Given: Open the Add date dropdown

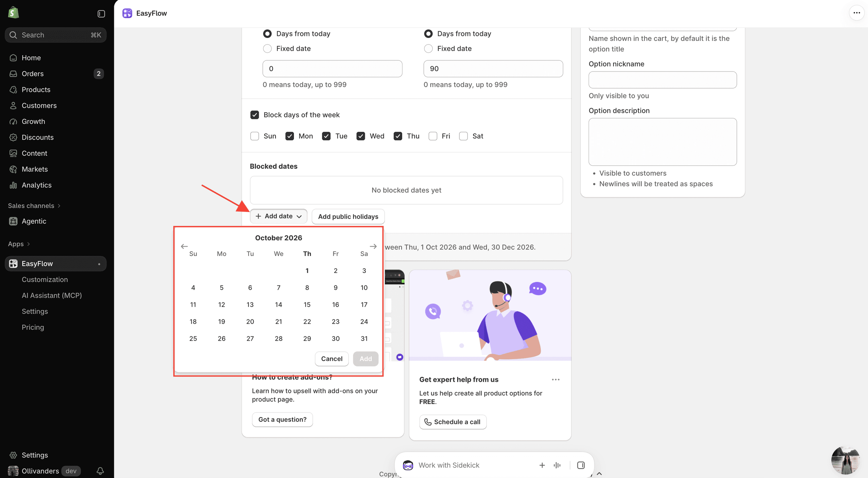Looking at the screenshot, I should coord(278,216).
